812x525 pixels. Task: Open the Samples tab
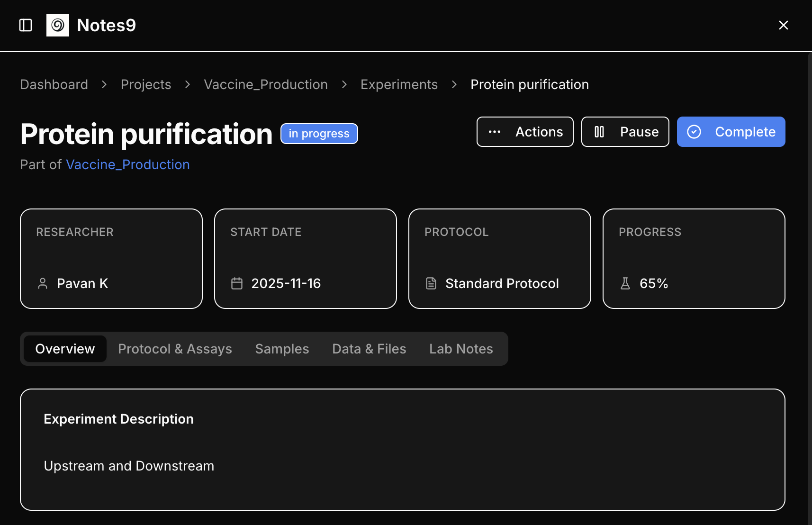282,349
